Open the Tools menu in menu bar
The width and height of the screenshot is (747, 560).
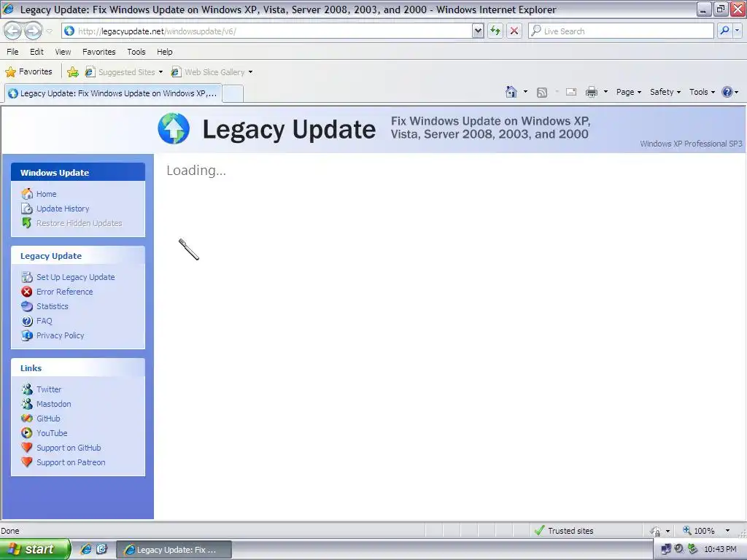[x=136, y=52]
